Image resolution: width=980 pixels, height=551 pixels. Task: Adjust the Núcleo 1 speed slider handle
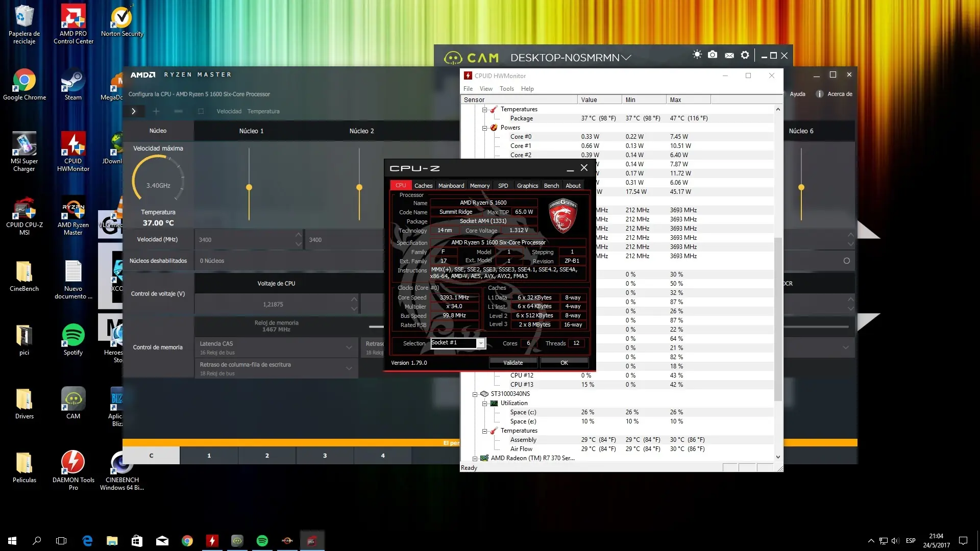tap(249, 187)
